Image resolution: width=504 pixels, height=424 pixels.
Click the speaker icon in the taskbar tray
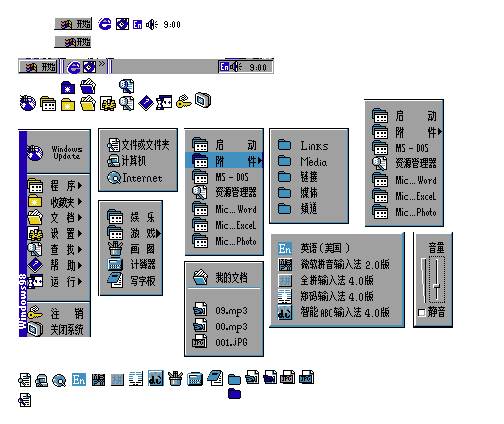click(x=236, y=67)
